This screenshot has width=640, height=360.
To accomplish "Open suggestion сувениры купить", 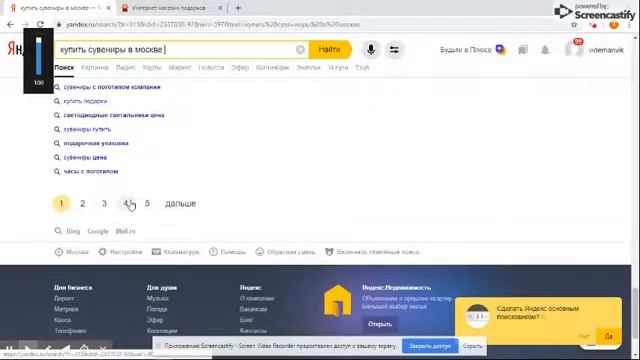I will tap(87, 129).
